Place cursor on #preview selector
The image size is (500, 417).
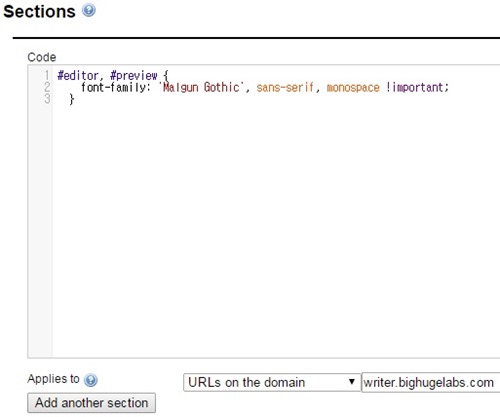[x=134, y=76]
